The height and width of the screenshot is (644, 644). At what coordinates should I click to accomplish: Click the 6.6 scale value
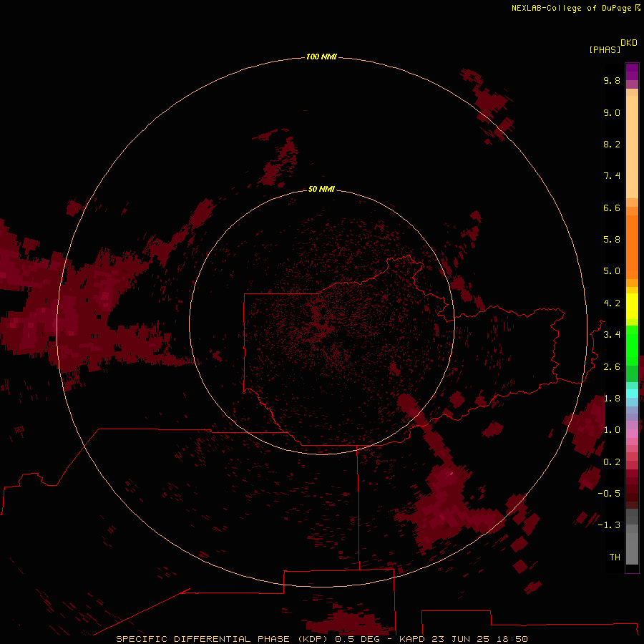coord(612,208)
